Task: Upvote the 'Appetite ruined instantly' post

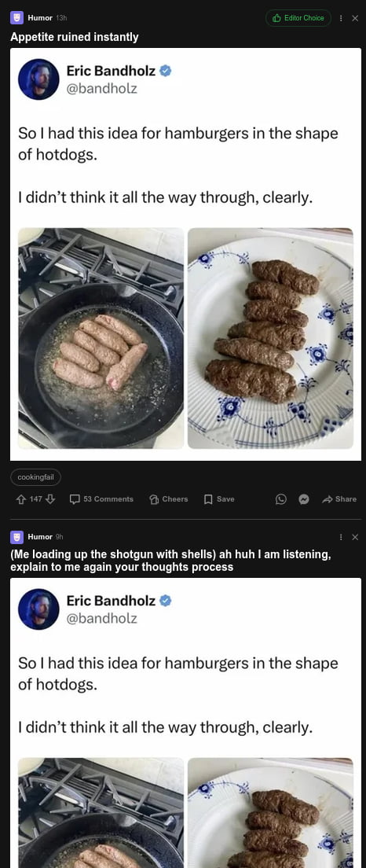Action: tap(22, 498)
